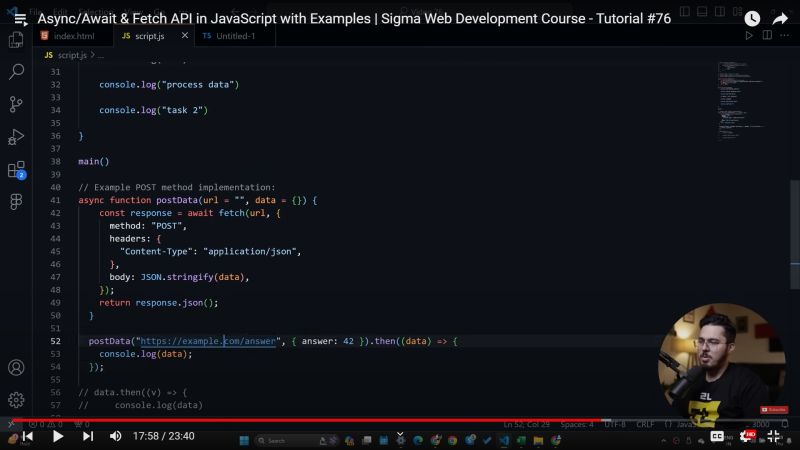Image resolution: width=800 pixels, height=450 pixels.
Task: Open the Search view in the activity bar
Action: [x=16, y=72]
